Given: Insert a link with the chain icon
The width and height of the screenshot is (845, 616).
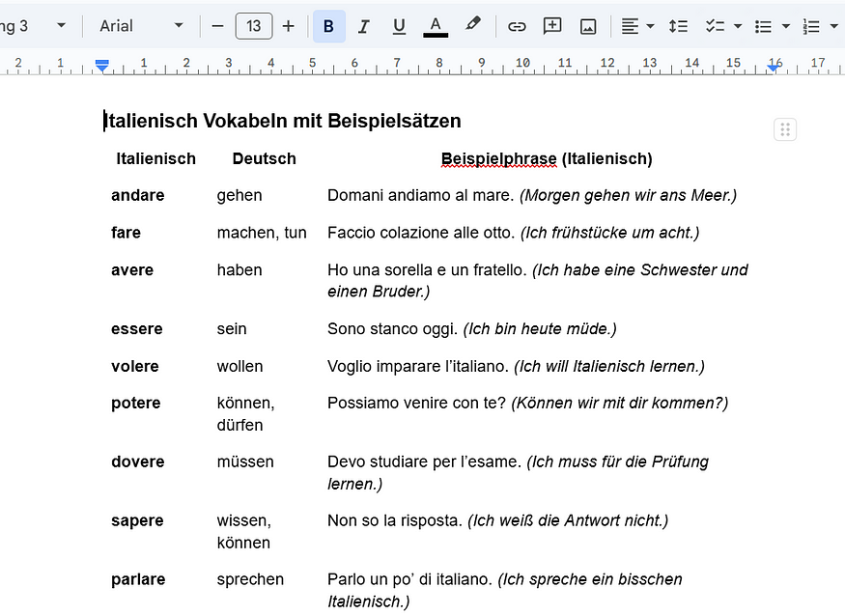Looking at the screenshot, I should (517, 26).
